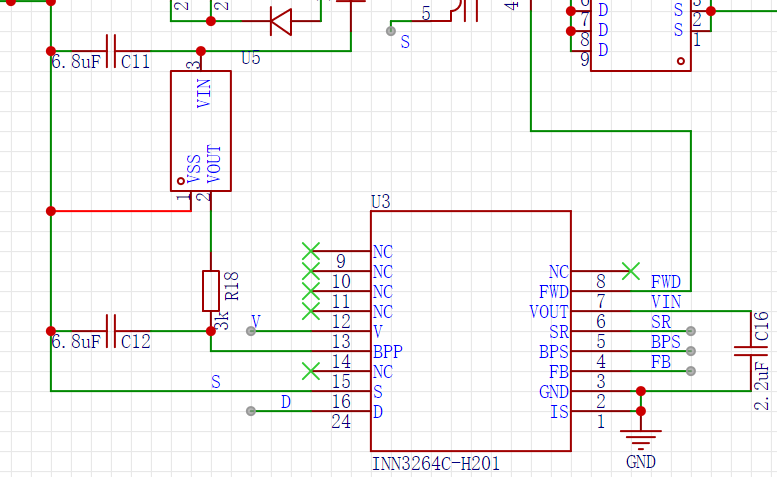This screenshot has height=477, width=777.
Task: Select the V net label near pin 12
Action: click(x=256, y=321)
